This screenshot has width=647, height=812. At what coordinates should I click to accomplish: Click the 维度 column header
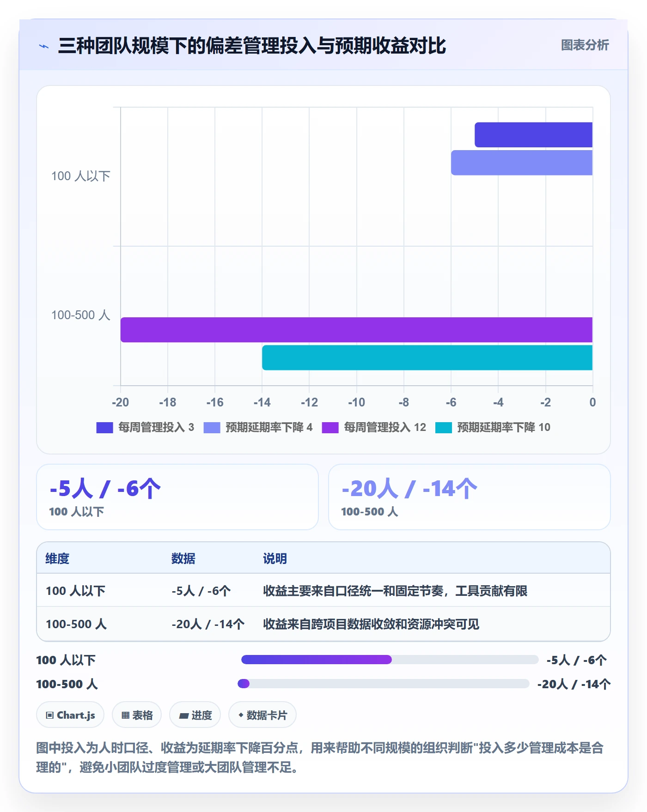point(57,558)
